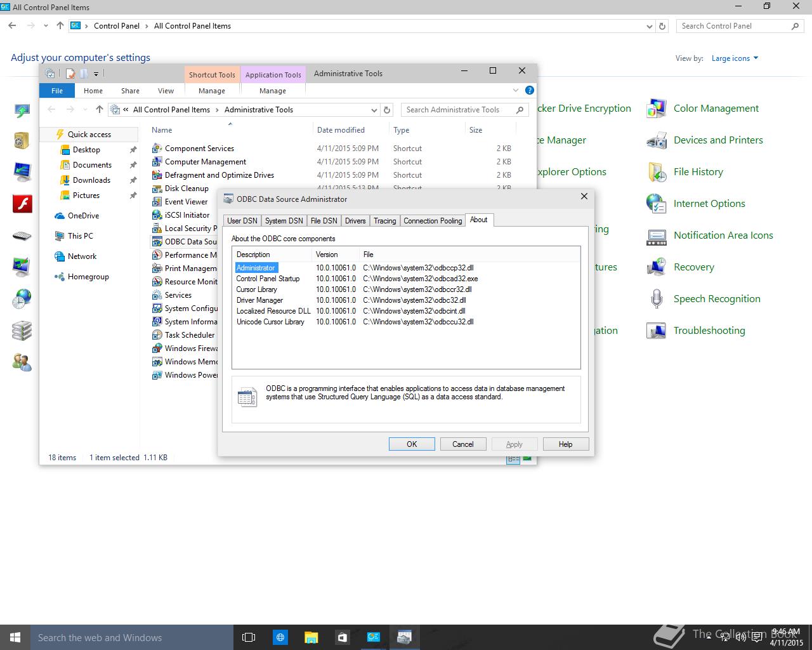Click the Help button in ODBC dialog
The width and height of the screenshot is (812, 650).
tap(565, 444)
